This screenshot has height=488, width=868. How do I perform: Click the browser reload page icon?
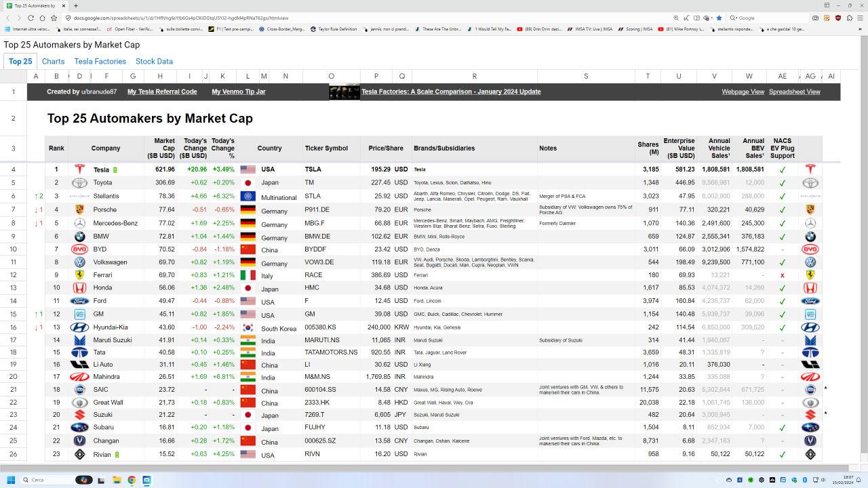pos(31,18)
